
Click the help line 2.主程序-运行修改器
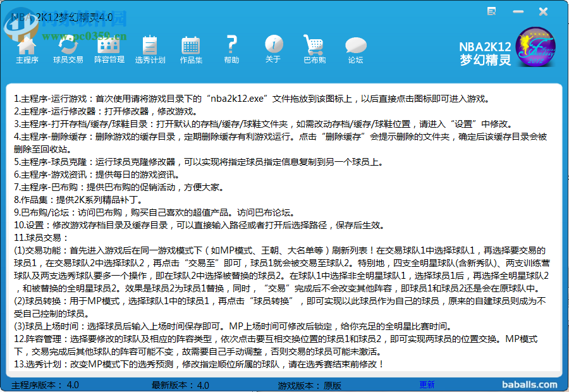click(x=106, y=111)
